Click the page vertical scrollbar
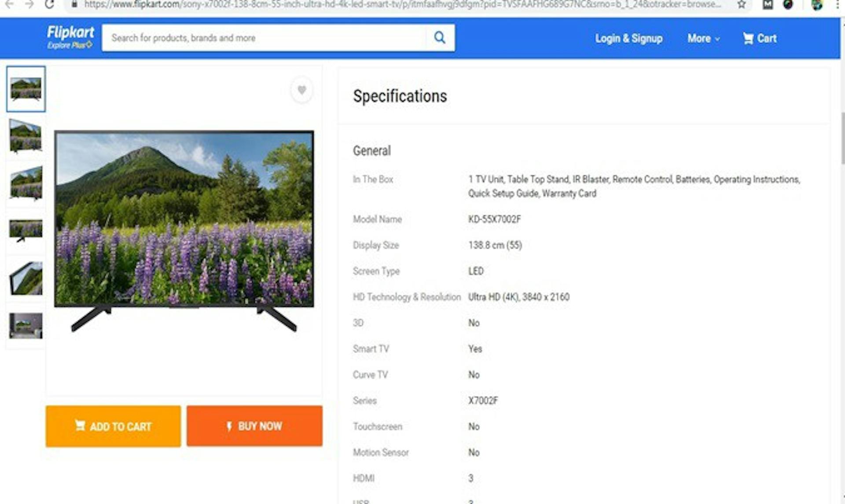This screenshot has width=845, height=504. [x=842, y=137]
